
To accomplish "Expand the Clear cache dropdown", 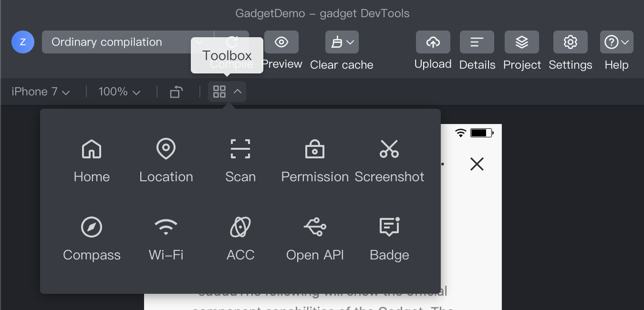I will point(342,42).
